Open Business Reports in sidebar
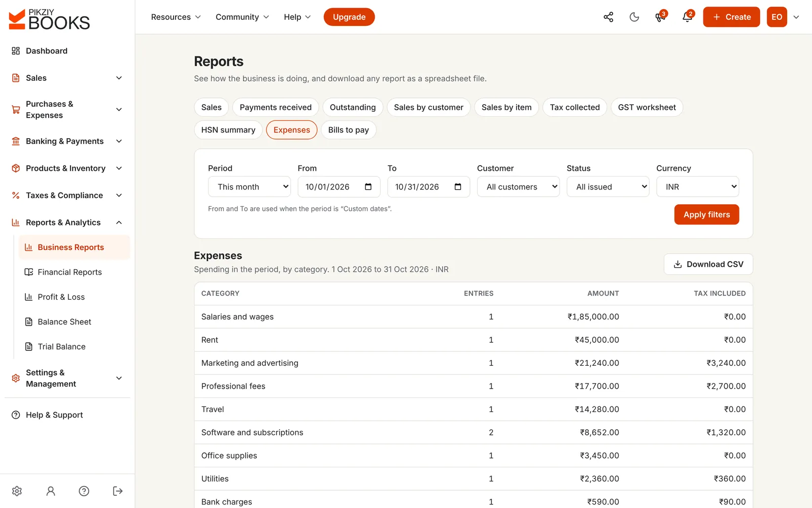Screen dimensions: 812x508 point(74,247)
